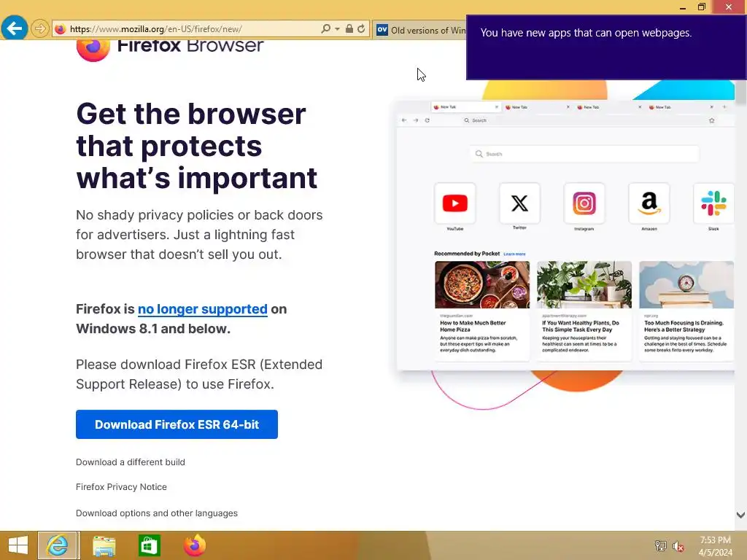The height and width of the screenshot is (560, 747).
Task: Click Internet Explorer taskbar icon
Action: pyautogui.click(x=58, y=545)
